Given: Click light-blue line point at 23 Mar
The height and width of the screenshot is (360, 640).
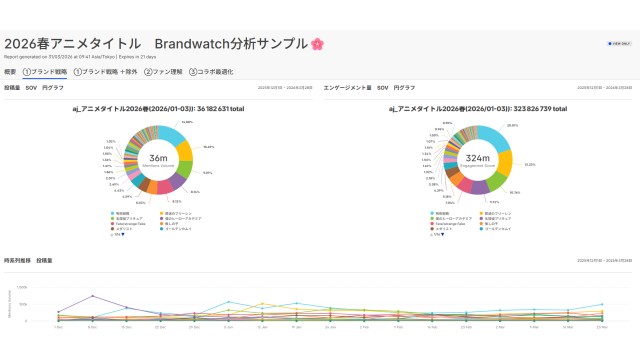Looking at the screenshot, I should 602,304.
